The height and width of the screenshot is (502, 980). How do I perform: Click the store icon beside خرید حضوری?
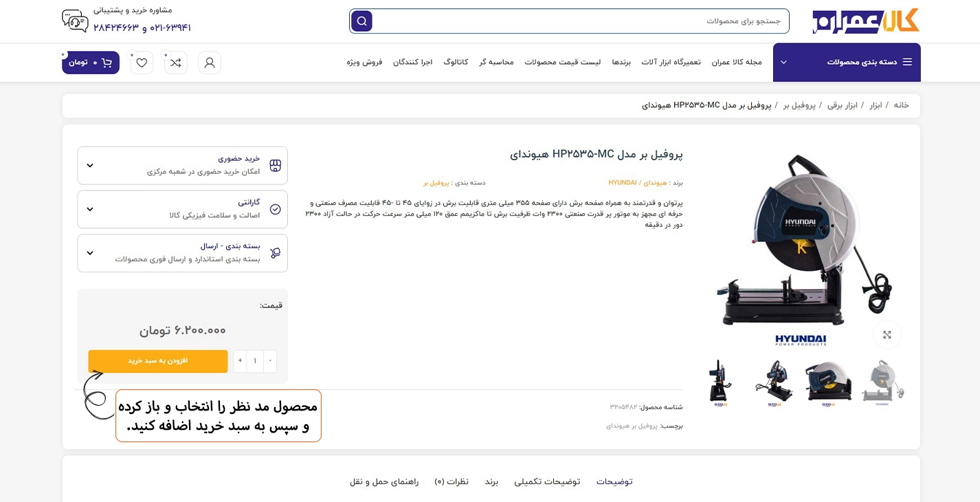click(x=276, y=166)
